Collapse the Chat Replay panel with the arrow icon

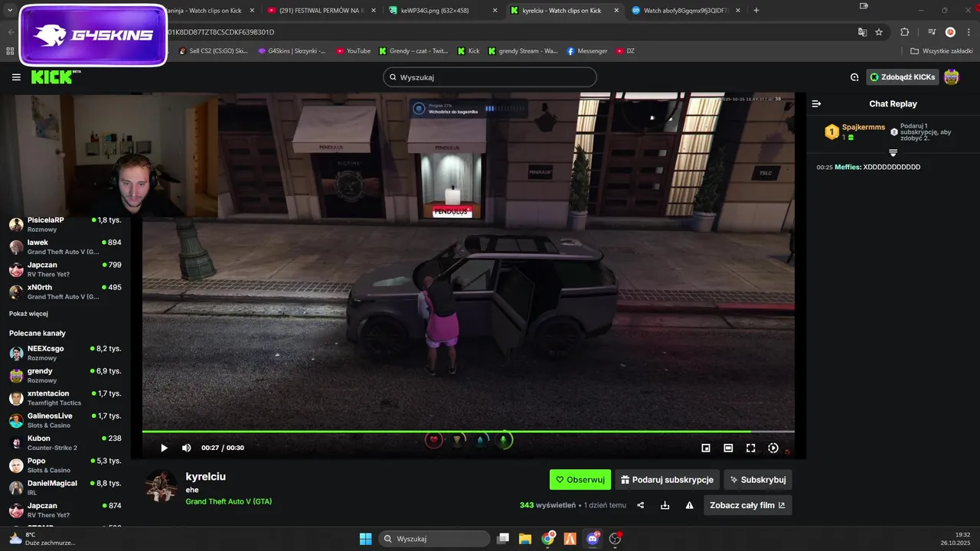(816, 104)
